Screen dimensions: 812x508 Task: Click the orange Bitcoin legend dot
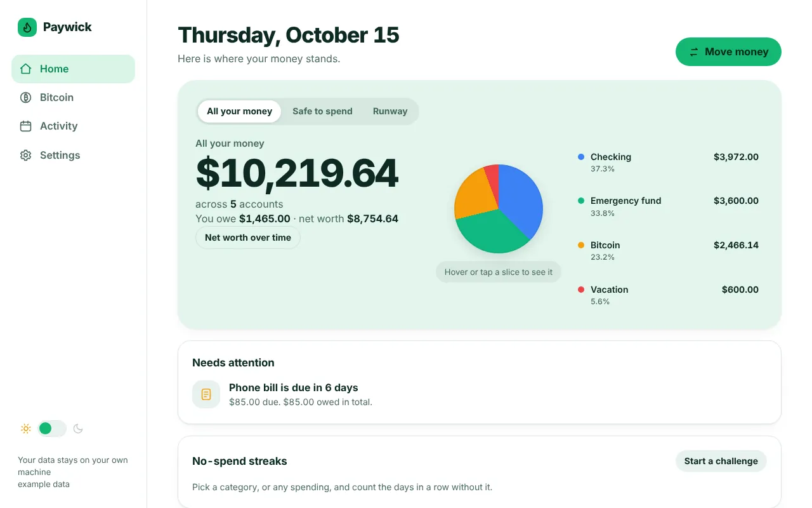click(x=581, y=245)
